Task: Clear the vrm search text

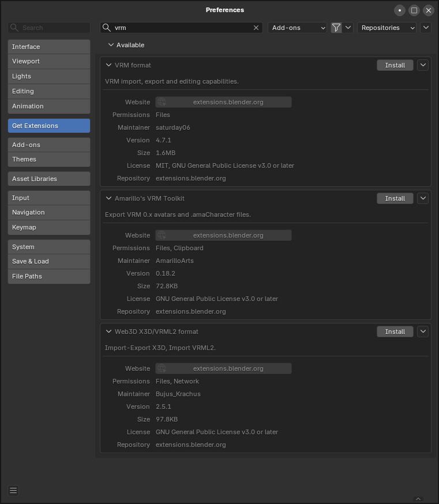Action: coord(256,28)
